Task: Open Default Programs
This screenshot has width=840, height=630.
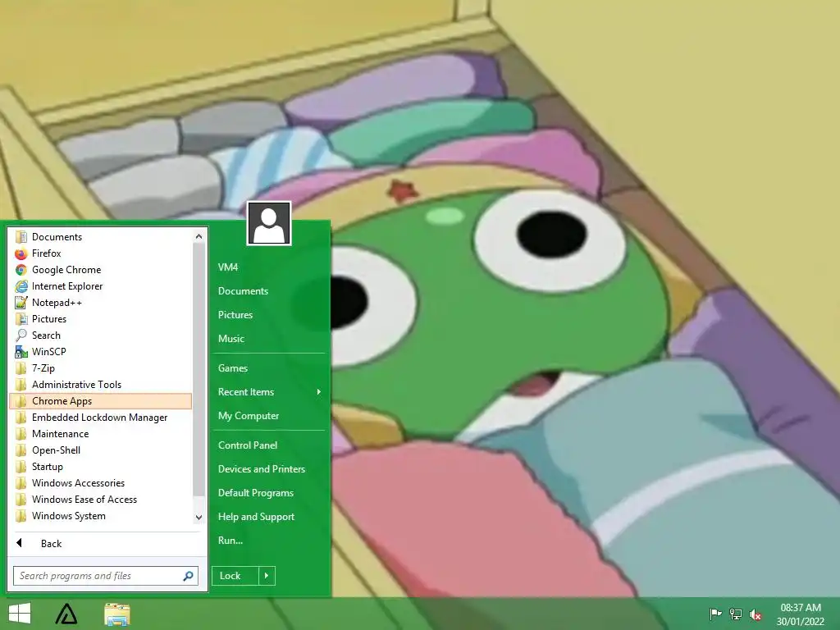Action: [256, 493]
